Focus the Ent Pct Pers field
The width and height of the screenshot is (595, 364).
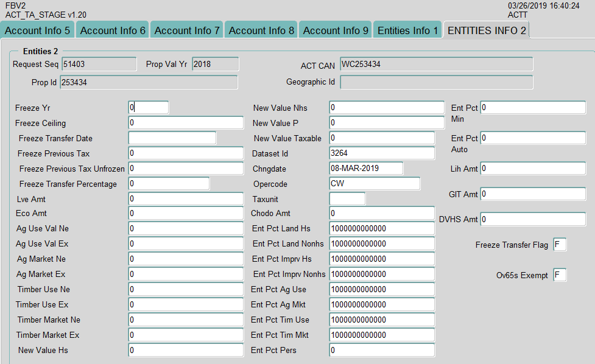pyautogui.click(x=382, y=351)
